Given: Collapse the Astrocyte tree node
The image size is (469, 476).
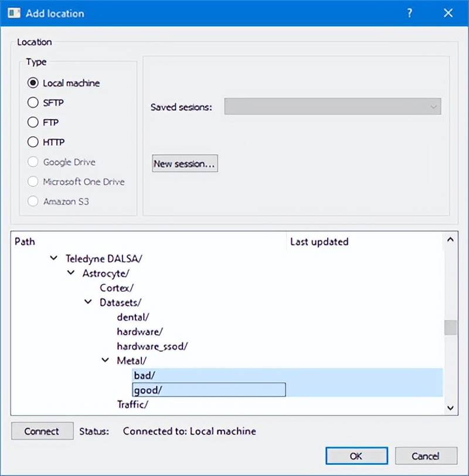Looking at the screenshot, I should tap(71, 273).
